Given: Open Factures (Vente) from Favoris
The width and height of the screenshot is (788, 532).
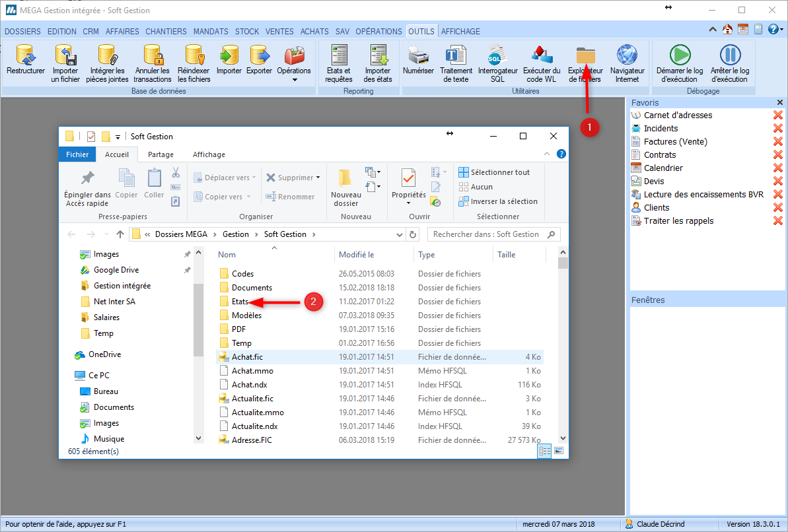Looking at the screenshot, I should (675, 142).
